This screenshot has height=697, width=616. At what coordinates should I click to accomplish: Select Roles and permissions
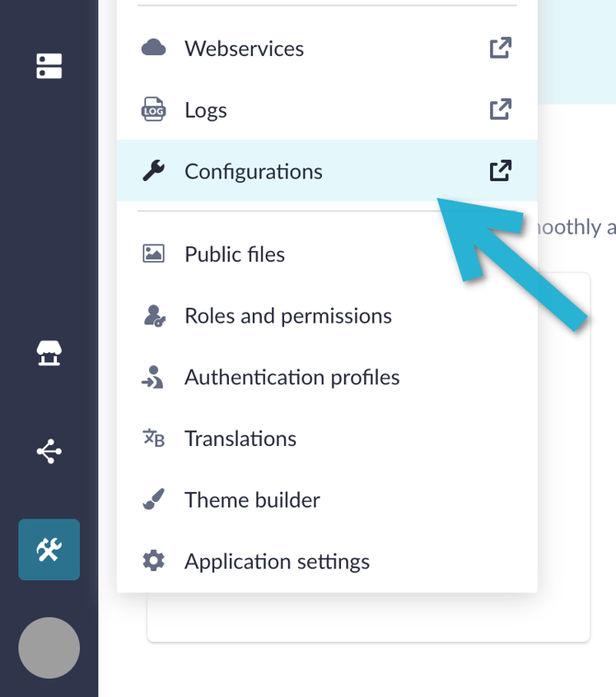(x=288, y=316)
